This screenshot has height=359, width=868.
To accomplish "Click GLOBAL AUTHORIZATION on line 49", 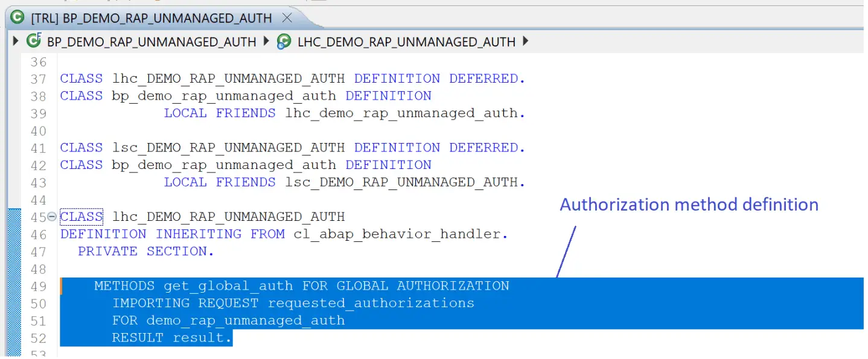I will click(423, 286).
